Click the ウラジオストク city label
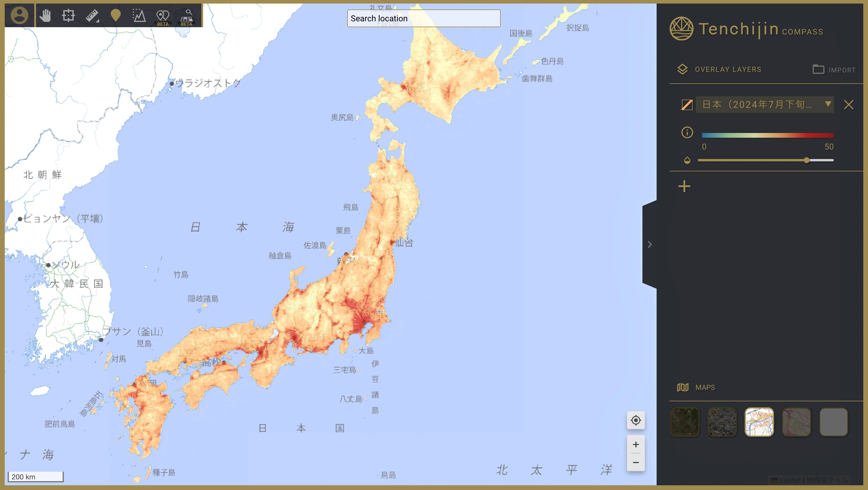The width and height of the screenshot is (868, 490). [x=208, y=83]
